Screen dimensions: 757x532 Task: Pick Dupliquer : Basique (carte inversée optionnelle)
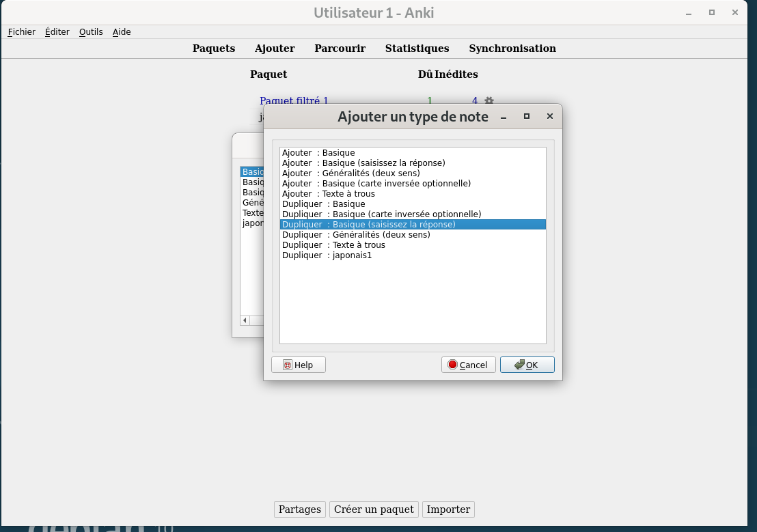(381, 214)
